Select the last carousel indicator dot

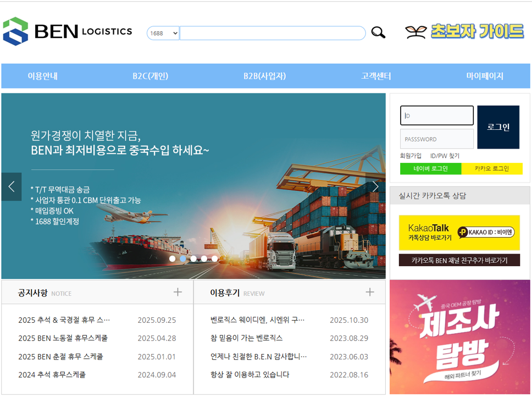coord(214,258)
